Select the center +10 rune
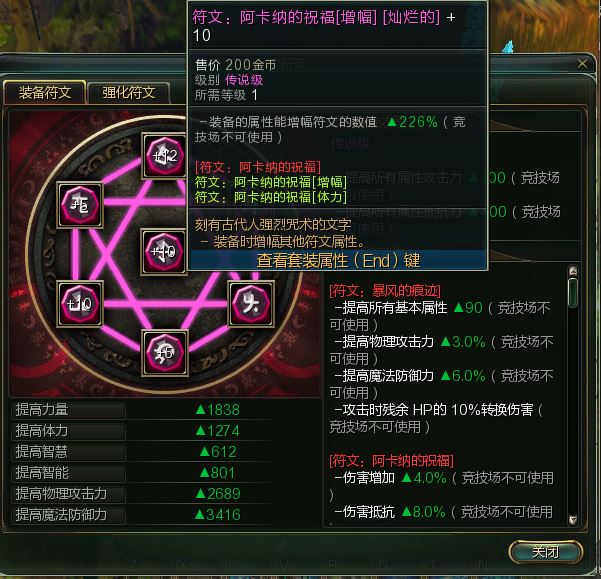Viewport: 601px width, 579px height. coord(164,252)
